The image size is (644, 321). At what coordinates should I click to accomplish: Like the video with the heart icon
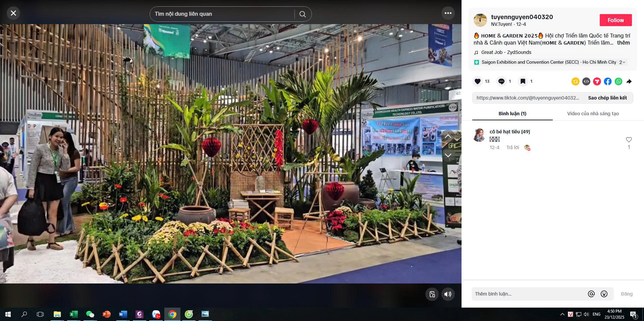tap(478, 81)
